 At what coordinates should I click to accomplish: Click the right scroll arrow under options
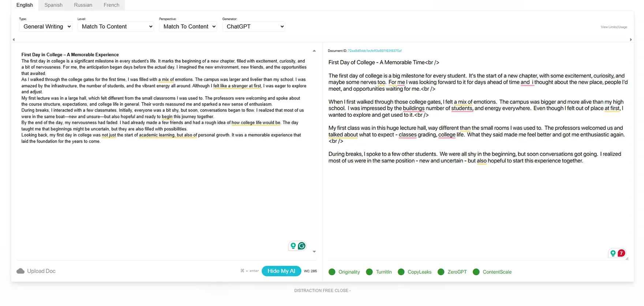631,40
